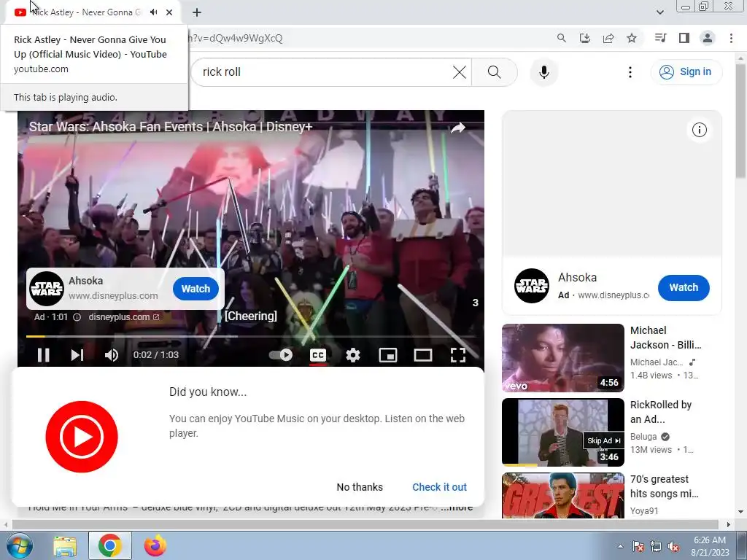Open RickRolled by an Ad thumbnail
This screenshot has height=560, width=747.
[562, 432]
